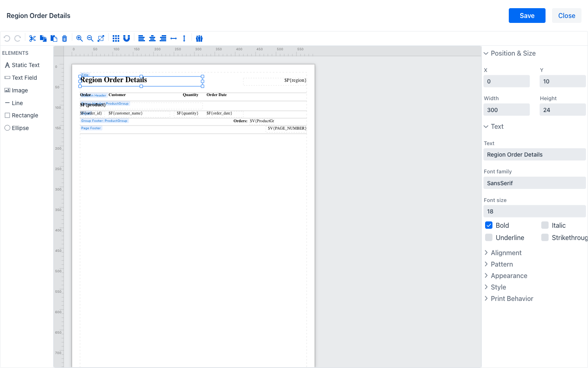Select the $F{order_date} detail field
588x368 pixels.
click(225, 114)
